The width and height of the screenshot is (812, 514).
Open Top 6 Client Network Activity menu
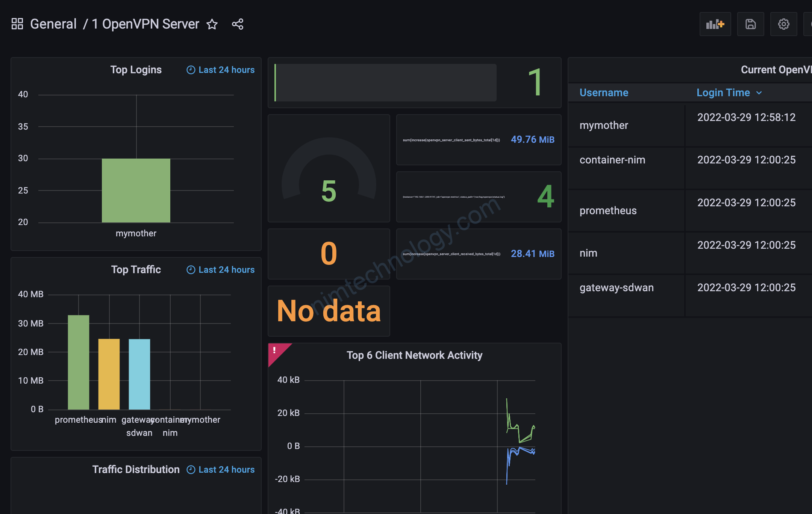tap(414, 355)
